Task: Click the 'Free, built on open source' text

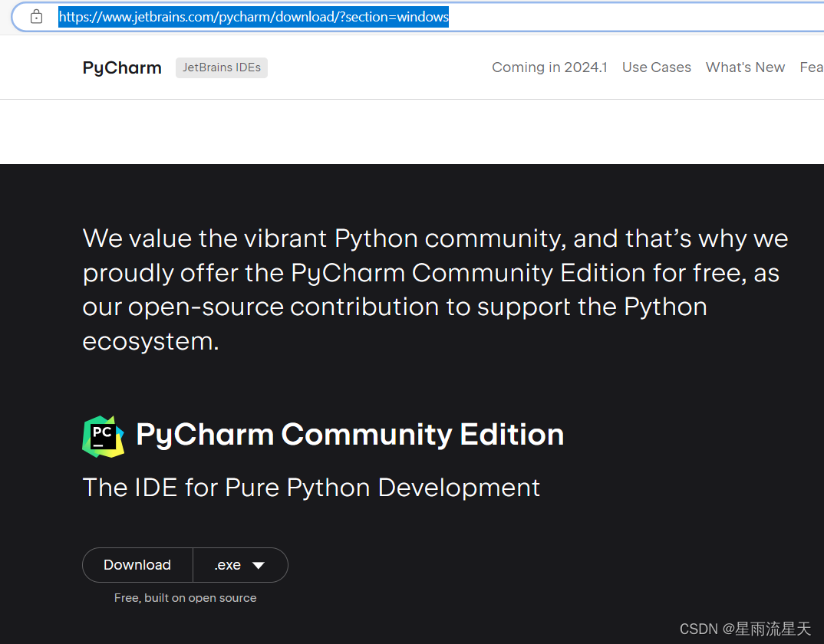Action: click(185, 598)
